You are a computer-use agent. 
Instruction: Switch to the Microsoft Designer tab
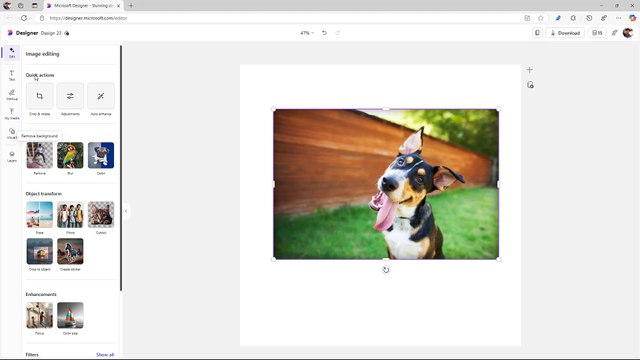point(83,6)
